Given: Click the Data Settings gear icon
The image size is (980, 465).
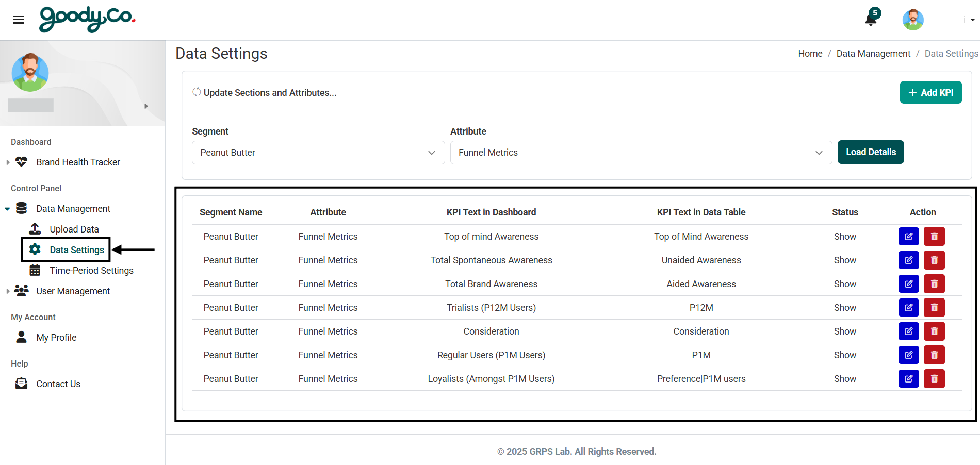Looking at the screenshot, I should pyautogui.click(x=35, y=250).
